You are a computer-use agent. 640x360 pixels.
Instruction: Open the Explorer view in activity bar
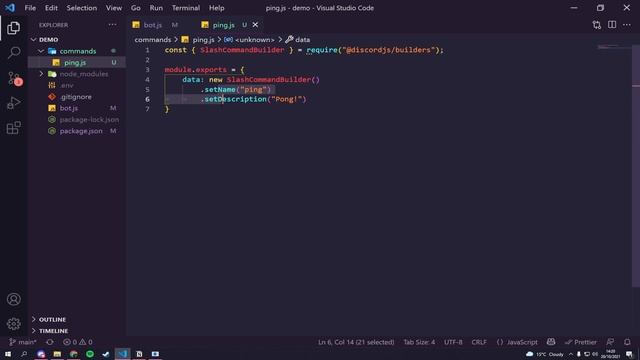[13, 28]
